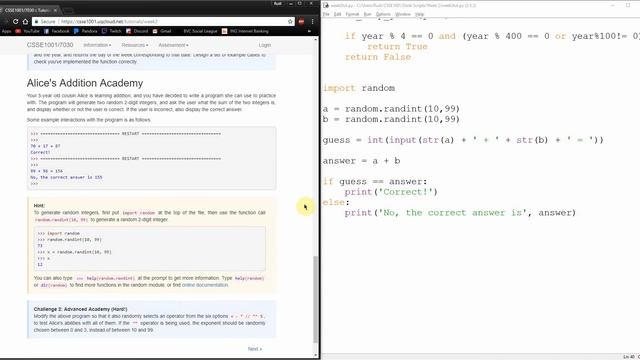Screen dimensions: 640x360
Task: Click the Login link
Action: [x=264, y=45]
